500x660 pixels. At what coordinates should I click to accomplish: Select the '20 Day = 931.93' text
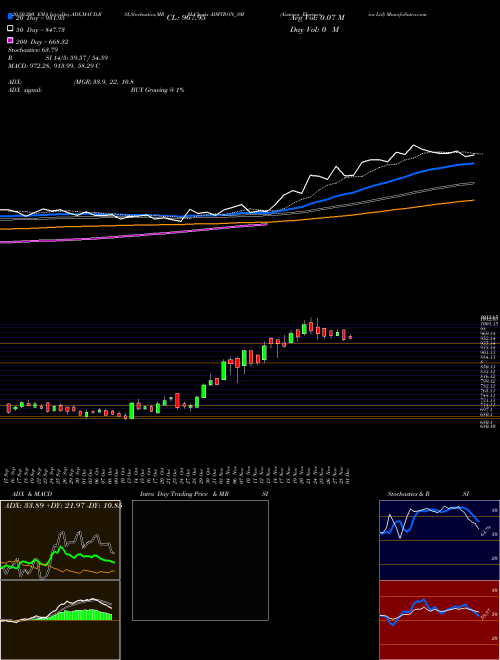click(41, 18)
